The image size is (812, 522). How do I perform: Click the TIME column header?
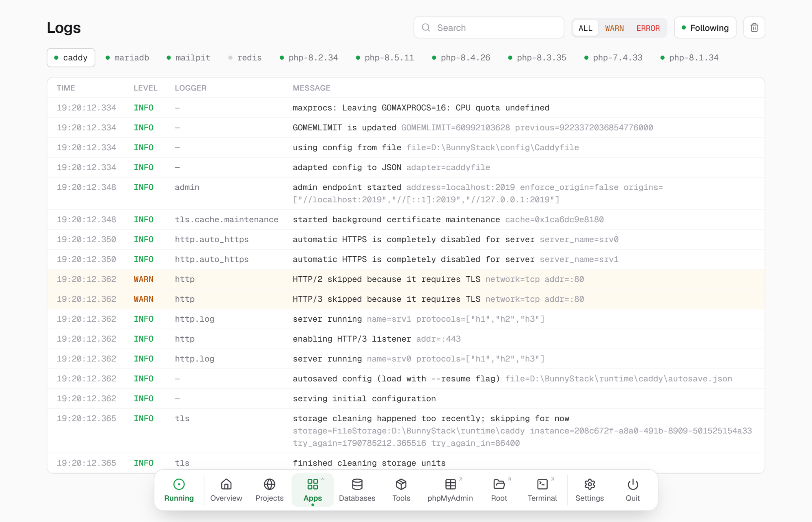(66, 88)
